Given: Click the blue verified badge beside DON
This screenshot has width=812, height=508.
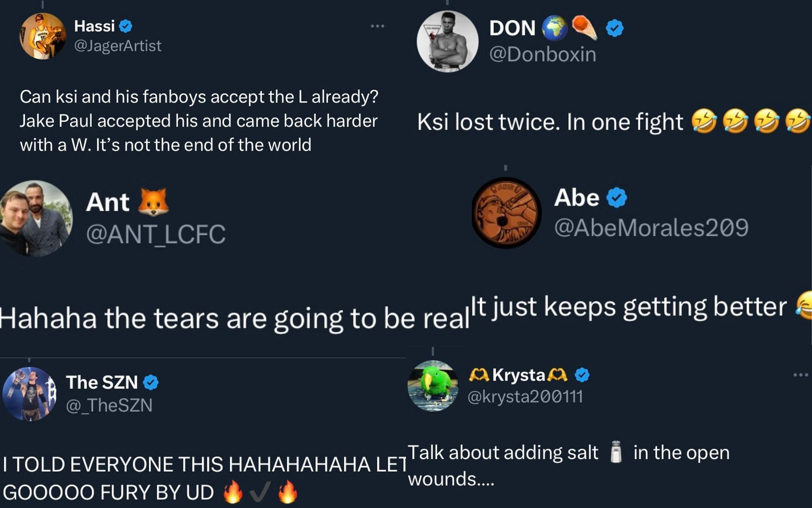Looking at the screenshot, I should click(x=614, y=28).
